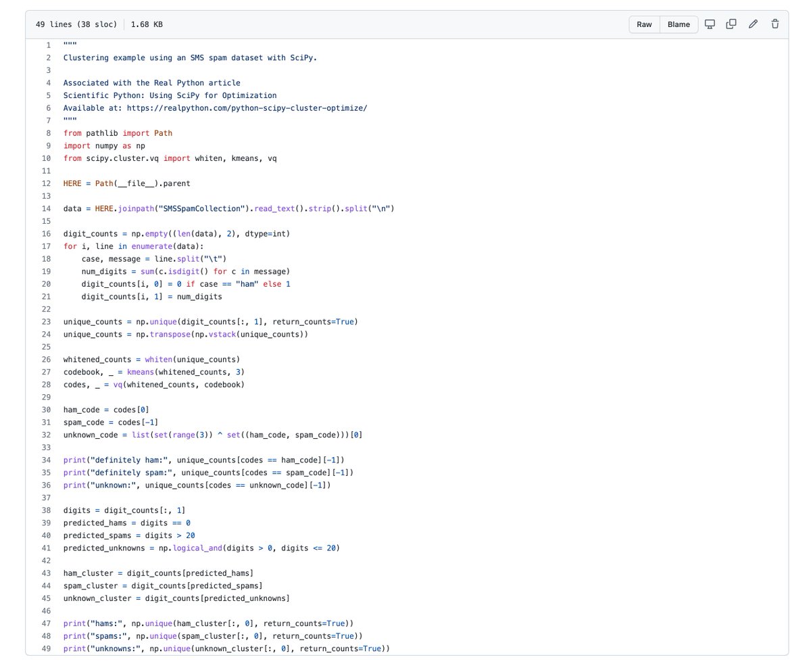The height and width of the screenshot is (672, 811).
Task: Click 'spam_code = codes[-1]' line
Action: click(111, 422)
